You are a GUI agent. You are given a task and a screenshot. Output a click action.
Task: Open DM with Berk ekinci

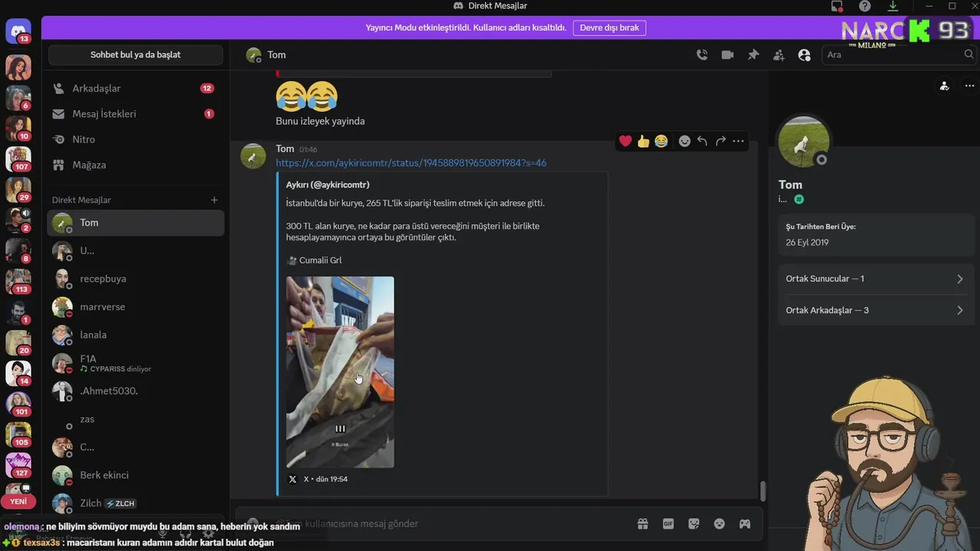136,475
